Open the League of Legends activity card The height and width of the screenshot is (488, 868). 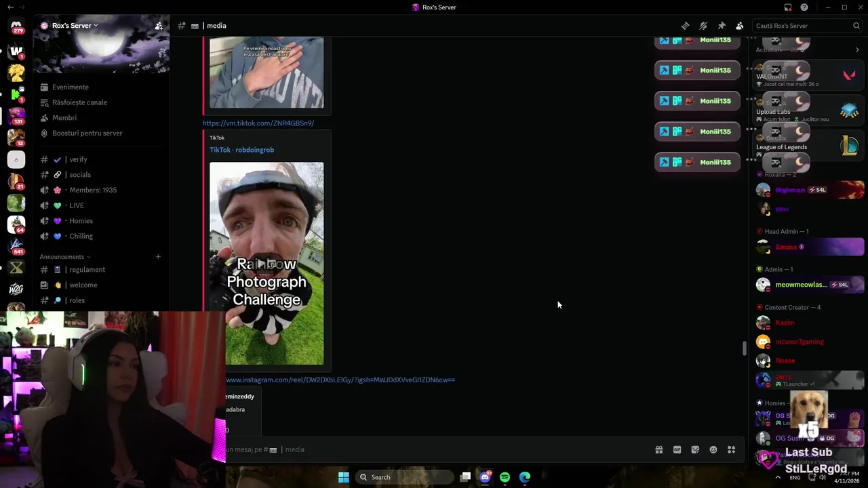pos(808,146)
